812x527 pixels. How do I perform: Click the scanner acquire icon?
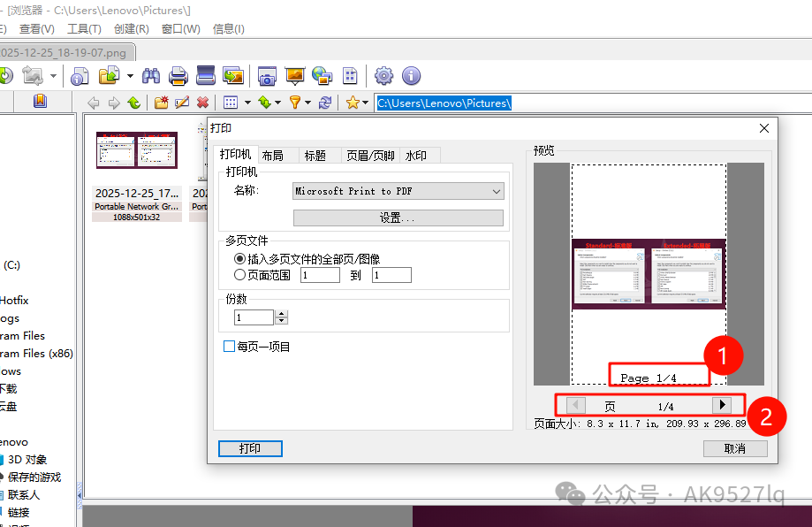tap(206, 76)
